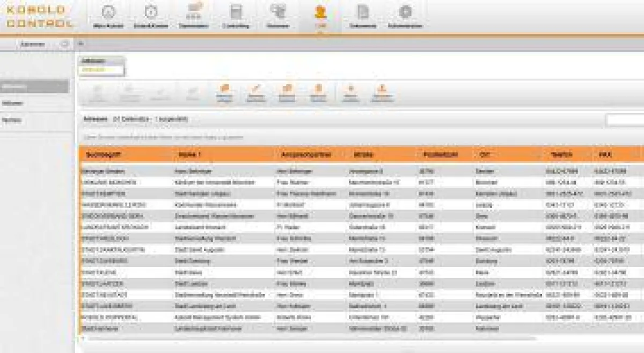Image resolution: width=644 pixels, height=353 pixels.
Task: Open the Controlling calculator icon
Action: (x=235, y=16)
